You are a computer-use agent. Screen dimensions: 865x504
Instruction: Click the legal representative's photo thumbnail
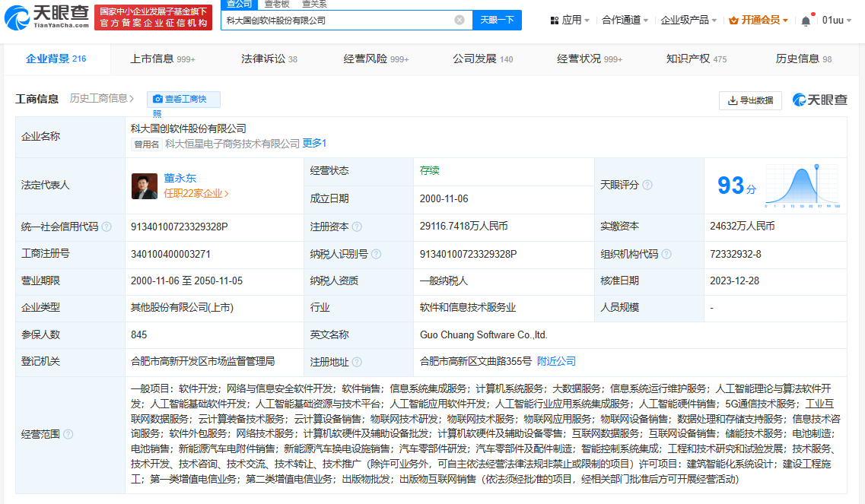click(144, 185)
